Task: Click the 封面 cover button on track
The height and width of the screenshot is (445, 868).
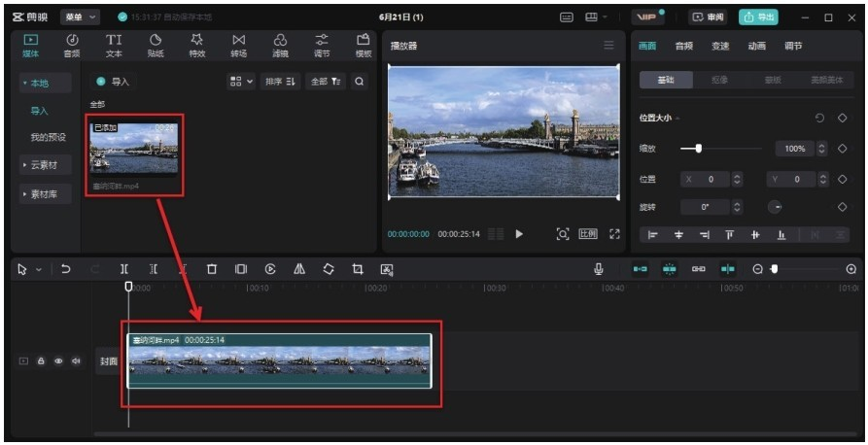Action: [109, 360]
